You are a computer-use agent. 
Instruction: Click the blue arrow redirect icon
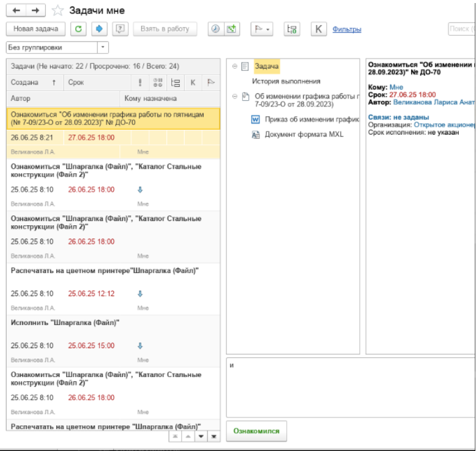99,29
